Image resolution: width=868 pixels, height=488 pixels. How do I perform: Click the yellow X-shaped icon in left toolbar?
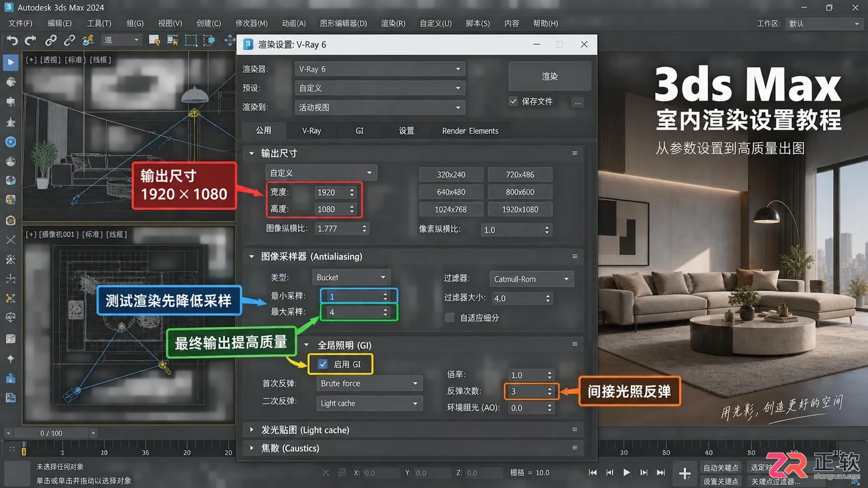10,298
